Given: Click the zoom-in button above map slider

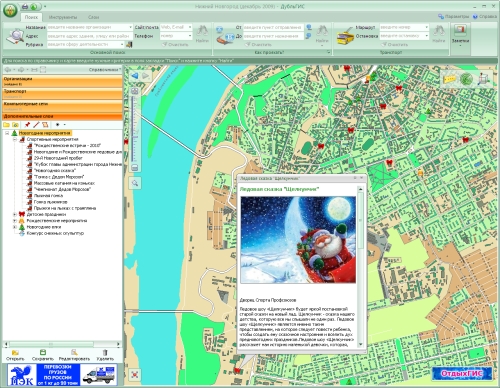Looking at the screenshot, I should [x=134, y=91].
